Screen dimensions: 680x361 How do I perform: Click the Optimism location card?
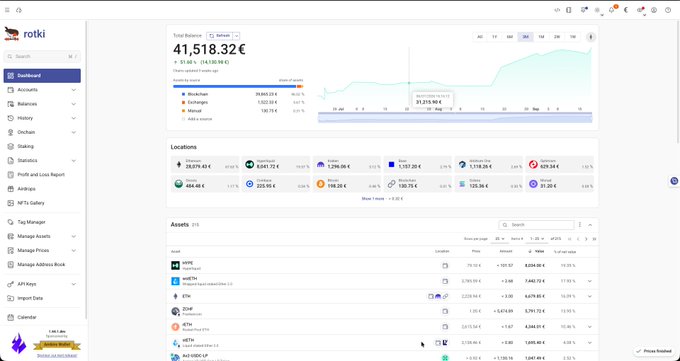[559, 164]
